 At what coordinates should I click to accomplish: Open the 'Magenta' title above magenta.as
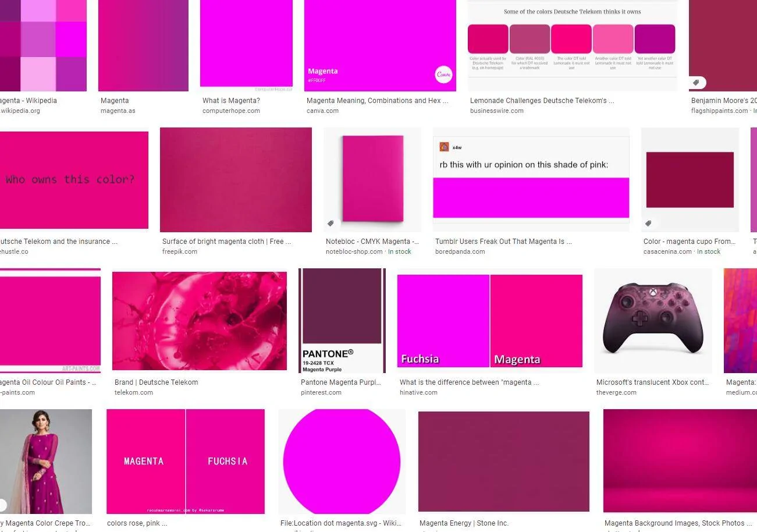click(115, 101)
